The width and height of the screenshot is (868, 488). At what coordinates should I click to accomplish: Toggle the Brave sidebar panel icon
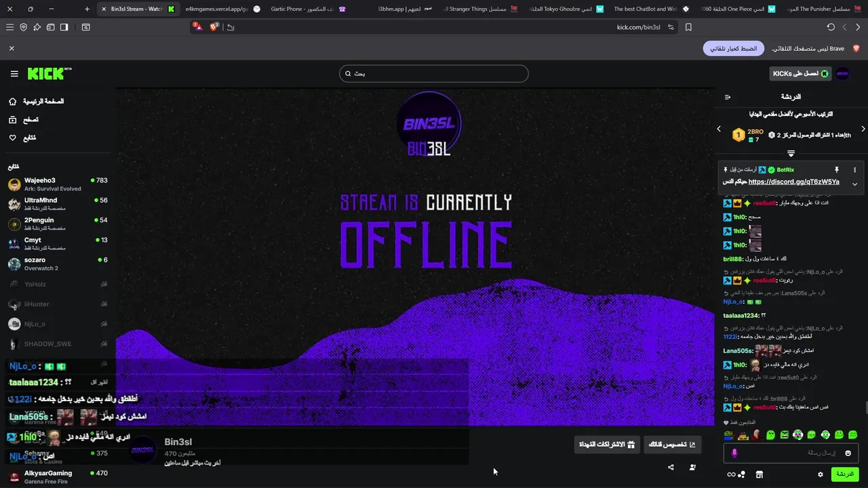click(x=64, y=27)
